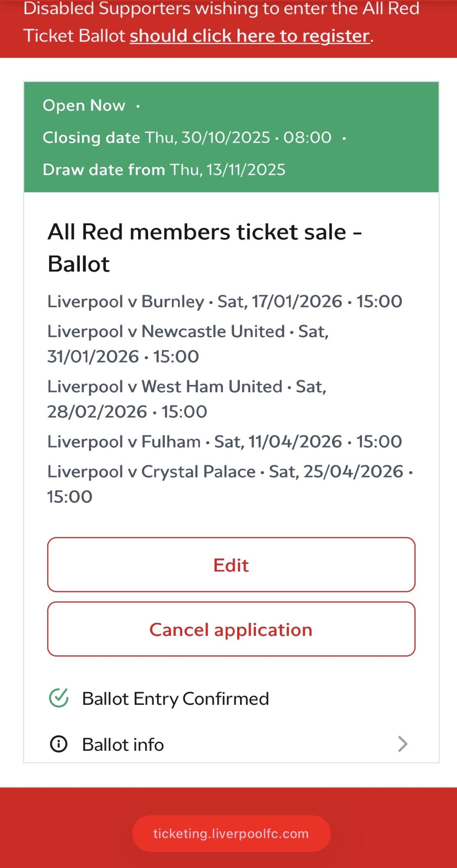Tap the 'Open Now' status label
Image resolution: width=457 pixels, height=868 pixels.
tap(84, 105)
